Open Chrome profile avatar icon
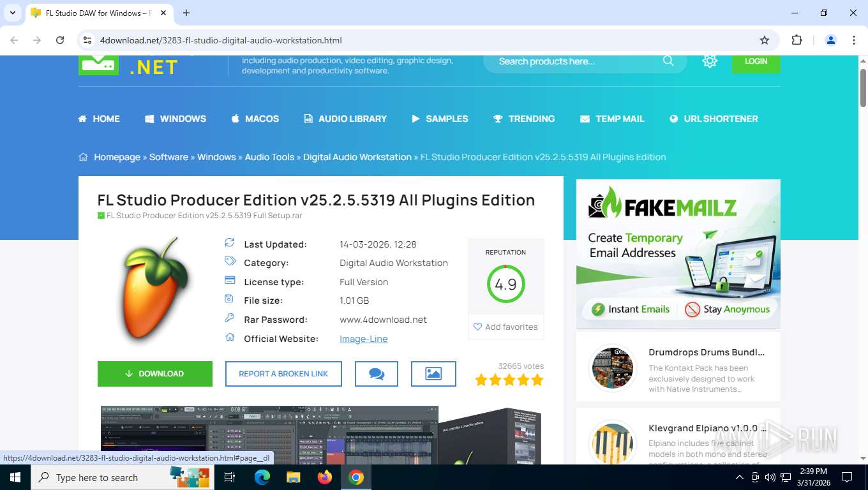868x490 pixels. pos(831,40)
